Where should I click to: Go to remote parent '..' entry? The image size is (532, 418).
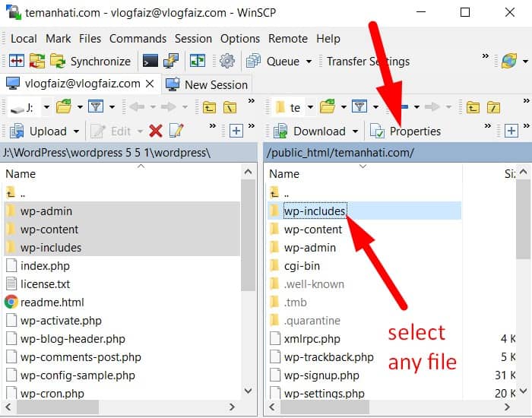pos(279,194)
